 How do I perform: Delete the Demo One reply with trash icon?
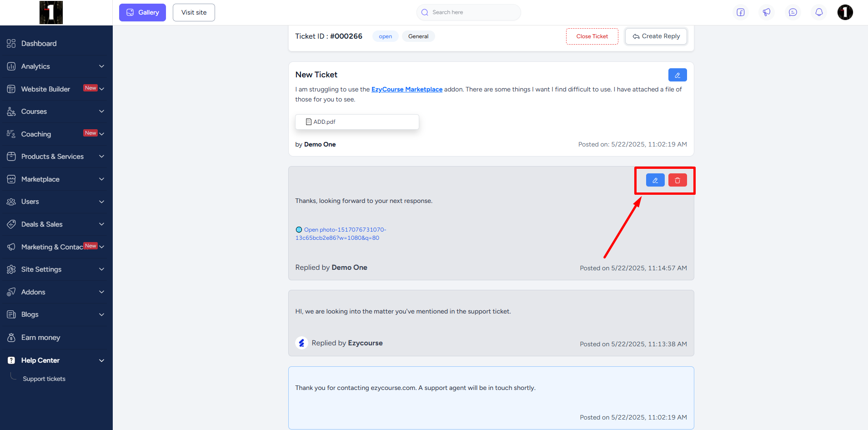pyautogui.click(x=677, y=180)
